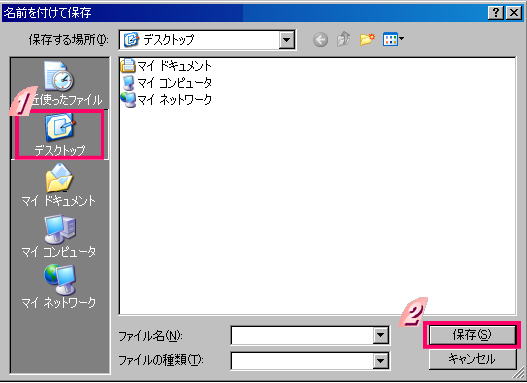Expand the file name dropdown arrow
The height and width of the screenshot is (383, 527).
coord(380,335)
